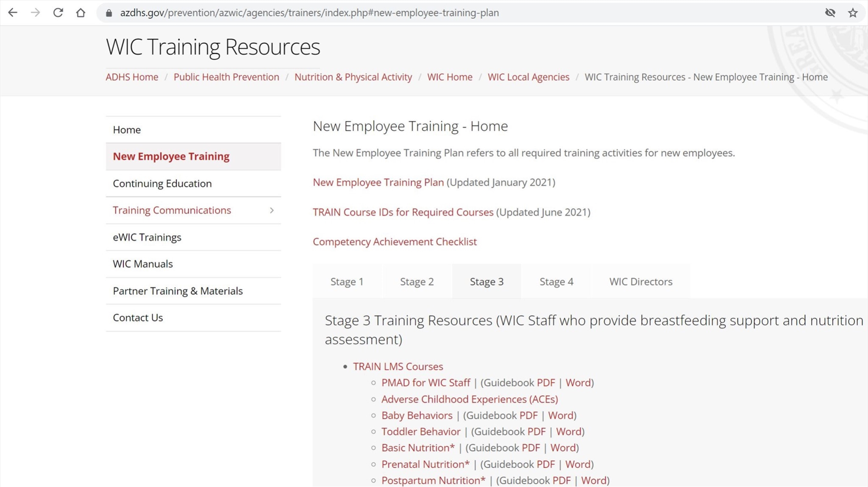Select the Stage 4 tab
The height and width of the screenshot is (487, 868).
556,282
